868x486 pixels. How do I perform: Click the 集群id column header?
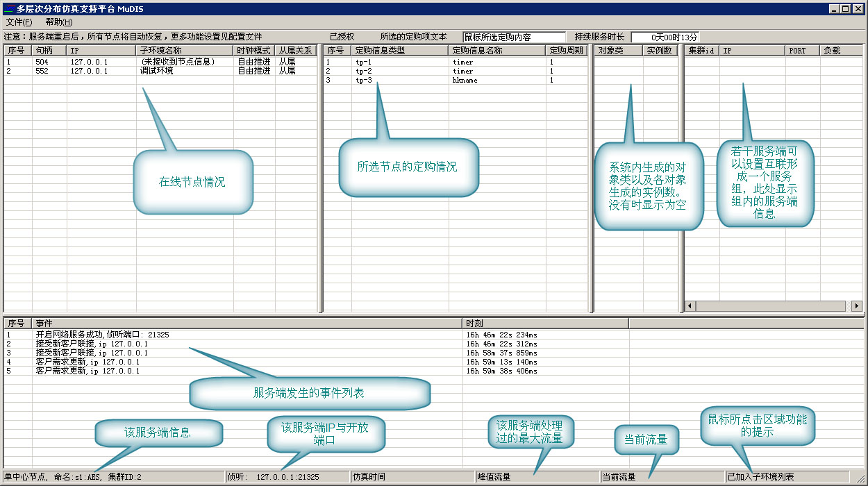(x=701, y=51)
